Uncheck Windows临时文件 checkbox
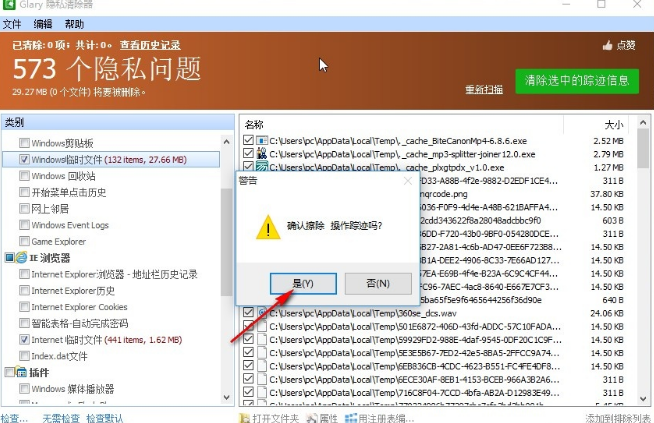 click(24, 159)
